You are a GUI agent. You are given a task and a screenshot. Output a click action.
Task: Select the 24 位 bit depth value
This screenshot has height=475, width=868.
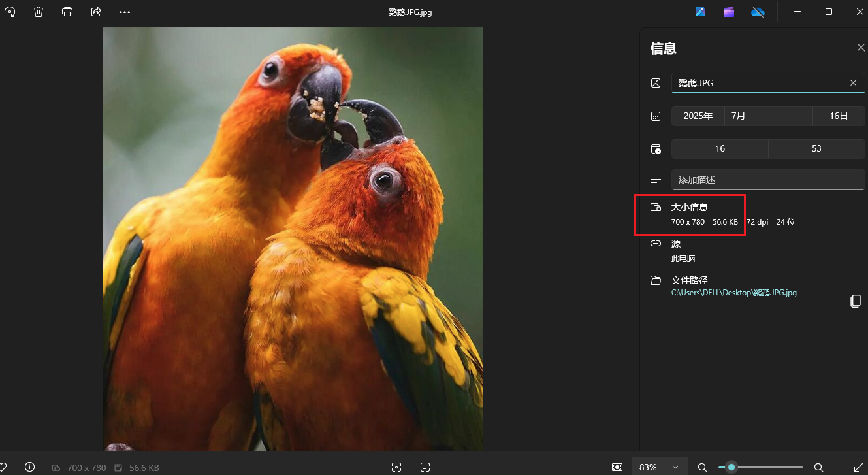[x=786, y=222]
